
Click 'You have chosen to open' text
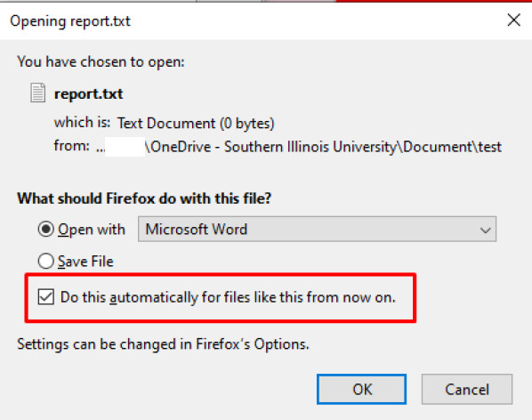101,62
